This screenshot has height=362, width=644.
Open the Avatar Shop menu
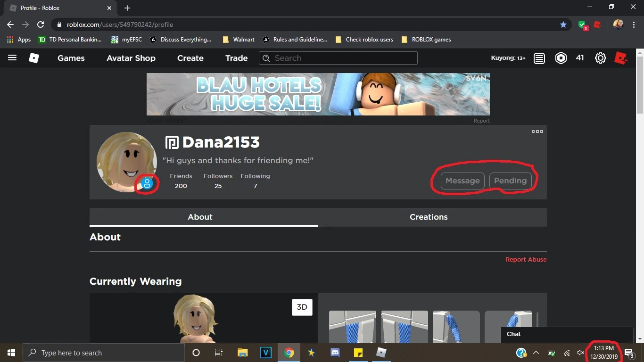click(131, 58)
